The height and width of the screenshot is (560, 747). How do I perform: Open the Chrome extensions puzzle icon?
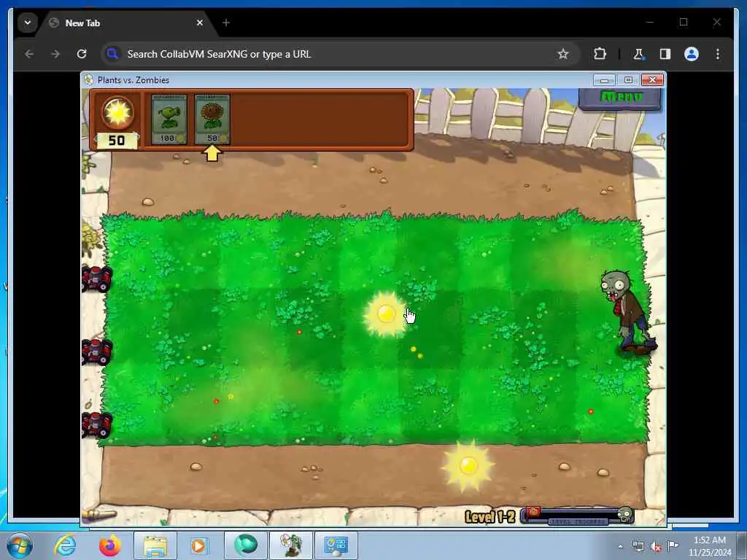point(600,54)
